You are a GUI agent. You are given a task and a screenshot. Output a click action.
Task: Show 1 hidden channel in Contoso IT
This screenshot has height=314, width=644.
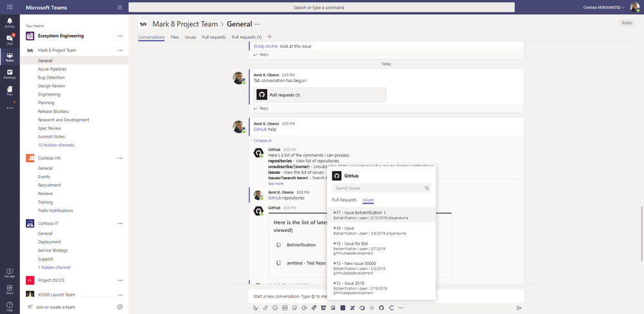click(x=54, y=267)
